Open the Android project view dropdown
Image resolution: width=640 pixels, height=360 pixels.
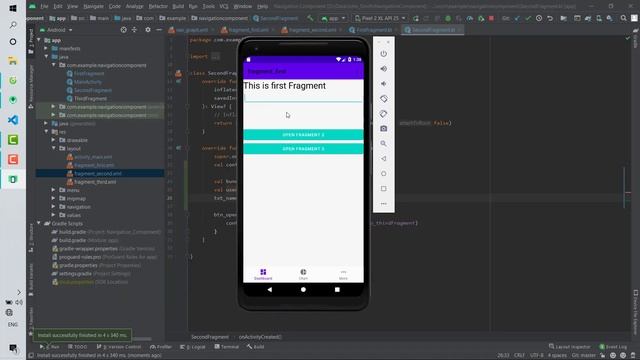(56, 30)
